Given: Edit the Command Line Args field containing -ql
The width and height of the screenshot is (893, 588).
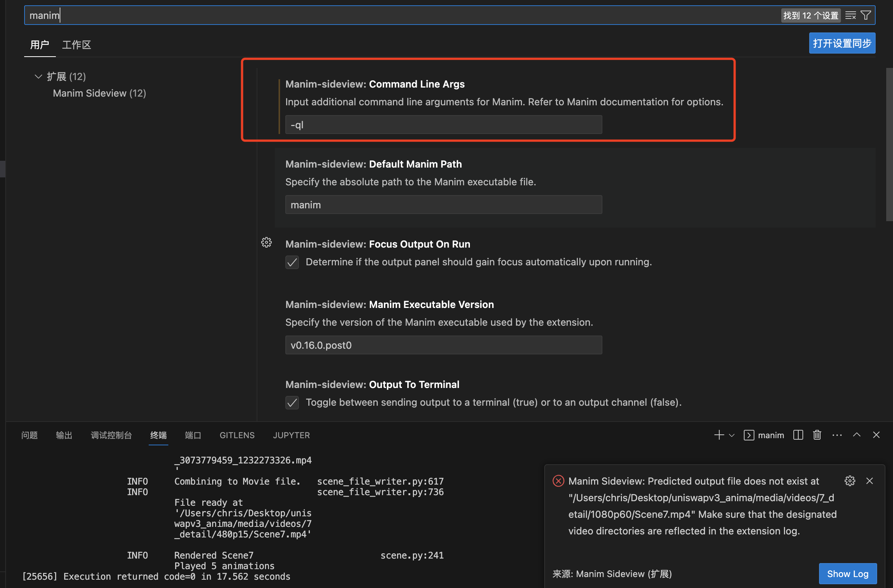Looking at the screenshot, I should [443, 125].
